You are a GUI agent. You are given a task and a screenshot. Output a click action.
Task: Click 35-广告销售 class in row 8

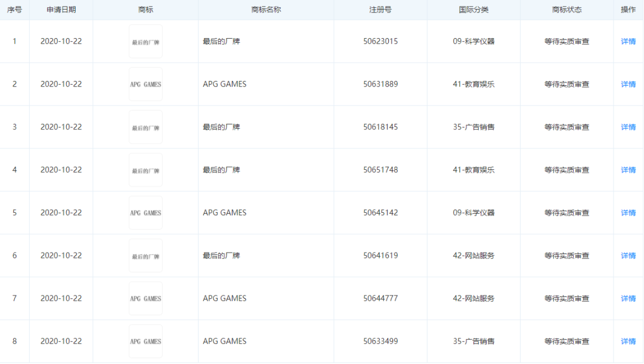(x=473, y=341)
